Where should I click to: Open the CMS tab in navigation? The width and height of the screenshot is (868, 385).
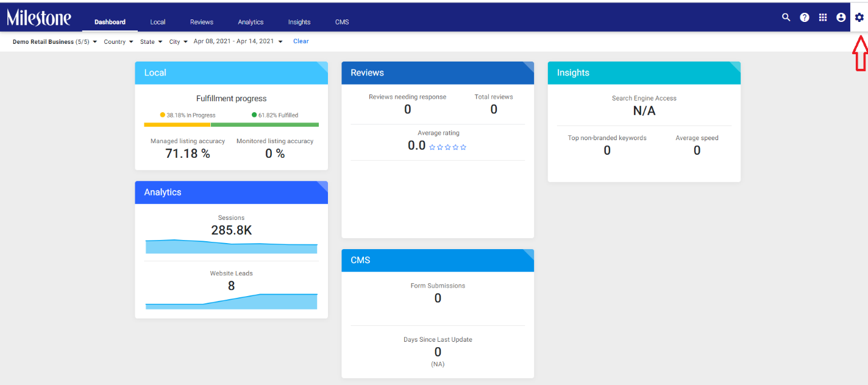point(342,22)
